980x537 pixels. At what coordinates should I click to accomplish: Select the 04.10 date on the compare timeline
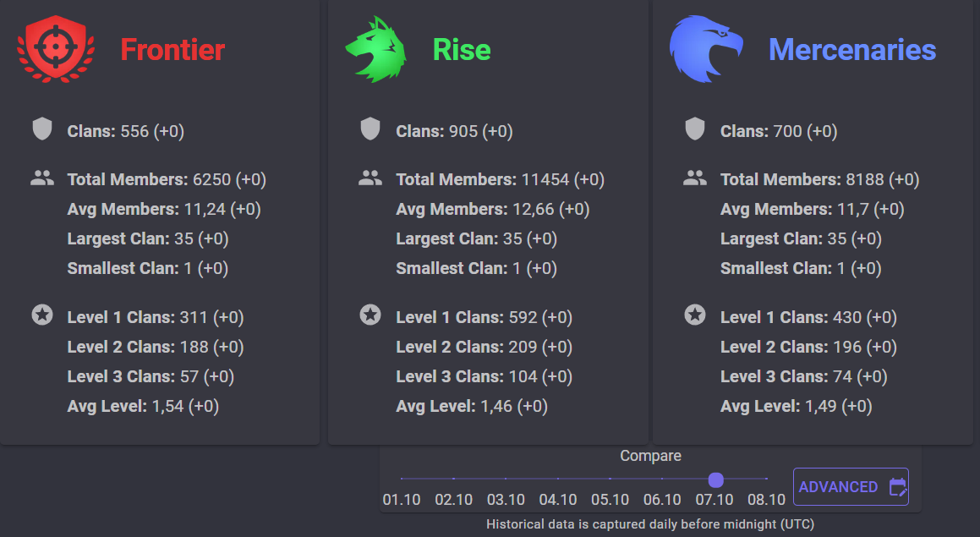click(x=557, y=500)
